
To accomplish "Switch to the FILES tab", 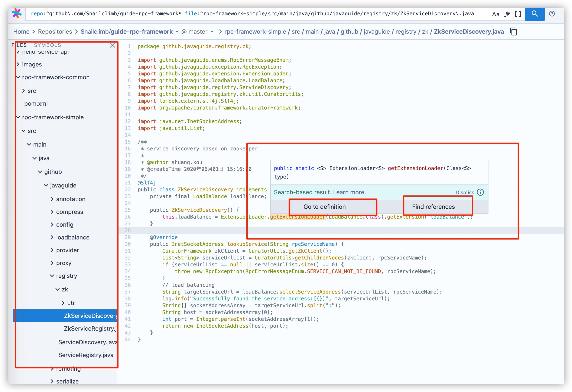I will 19,45.
